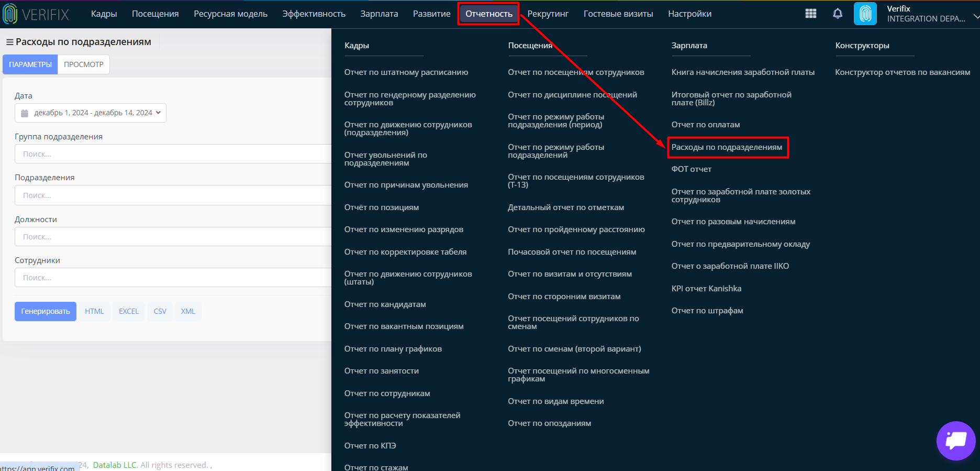980x471 pixels.
Task: Focus the Группа подразделения search field
Action: (x=173, y=154)
